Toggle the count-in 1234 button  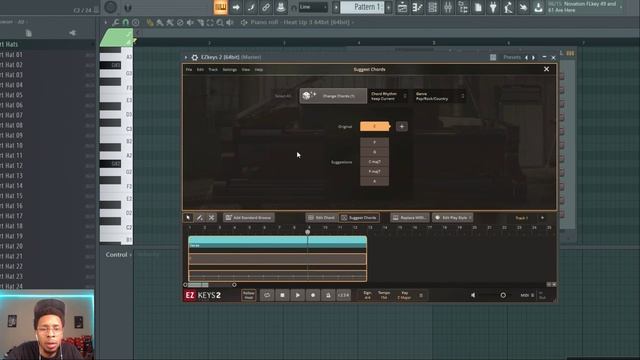344,295
